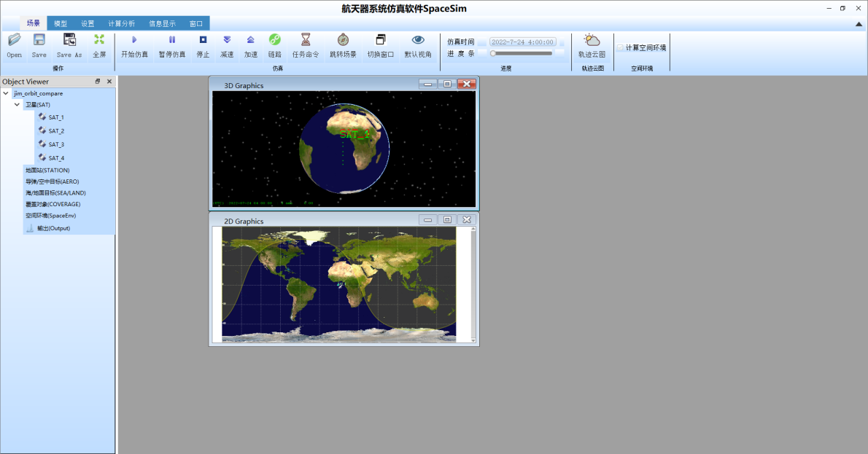This screenshot has width=868, height=454.
Task: Reset view with 默认视角 eye icon
Action: point(418,40)
